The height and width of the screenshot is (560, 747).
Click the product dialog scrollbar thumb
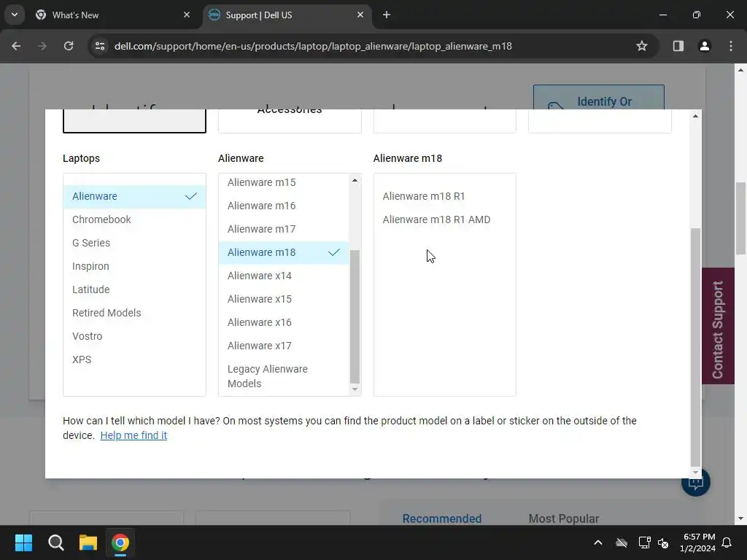pos(695,348)
